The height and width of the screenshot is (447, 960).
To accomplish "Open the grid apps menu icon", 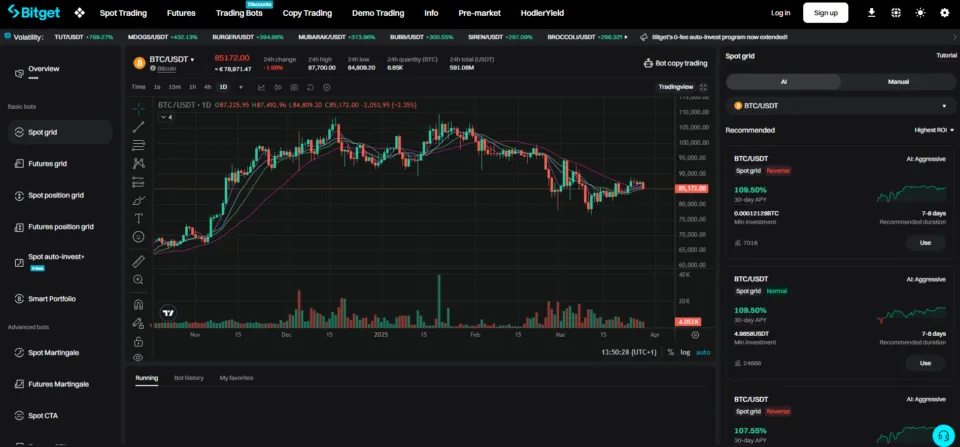I will (80, 13).
